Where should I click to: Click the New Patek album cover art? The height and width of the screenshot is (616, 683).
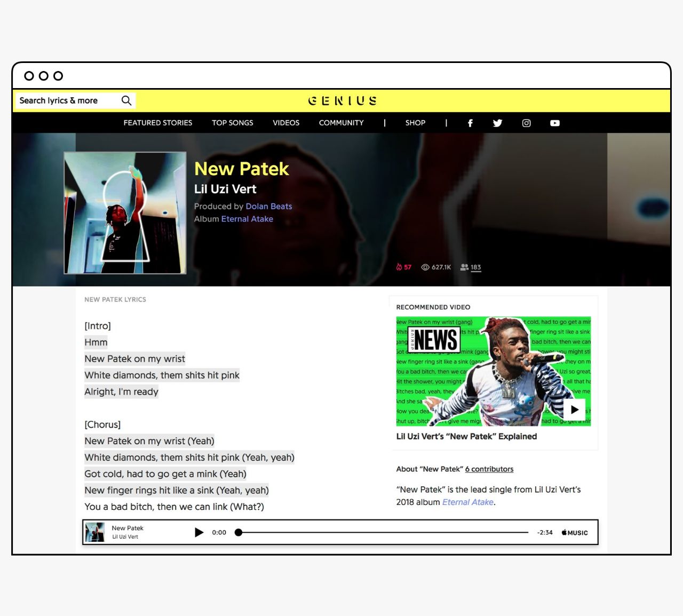pos(125,213)
